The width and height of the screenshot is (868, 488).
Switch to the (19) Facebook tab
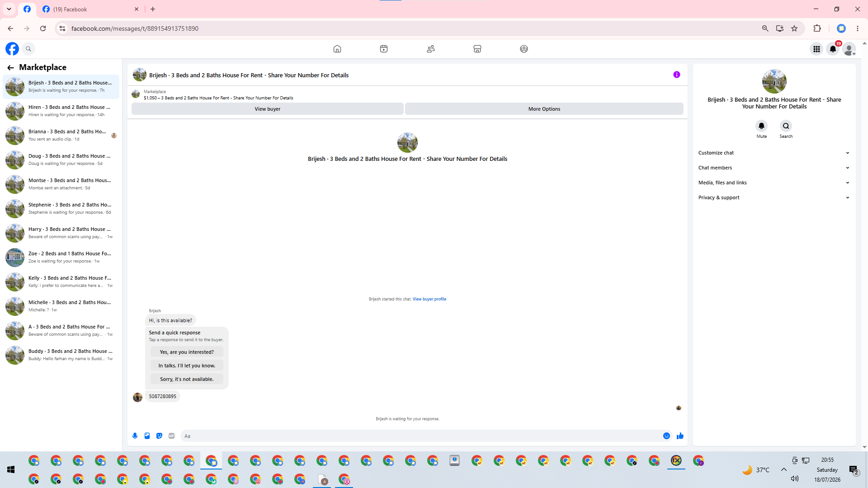point(90,9)
